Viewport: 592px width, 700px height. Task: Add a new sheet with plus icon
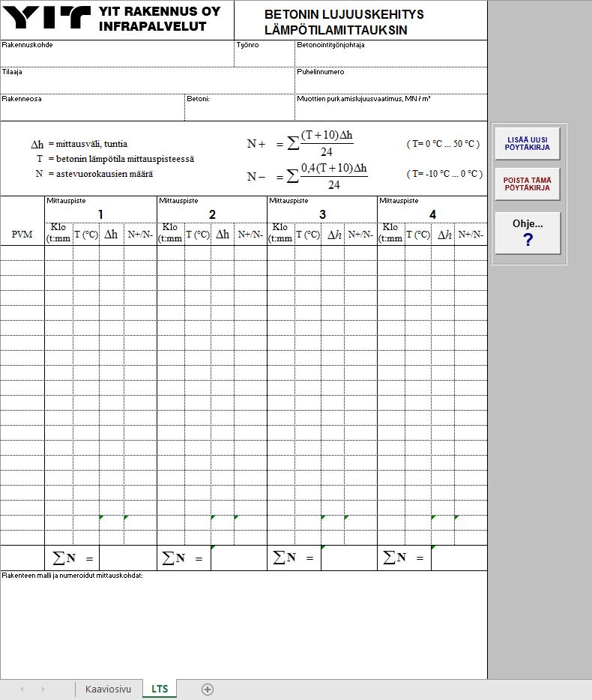tap(208, 690)
